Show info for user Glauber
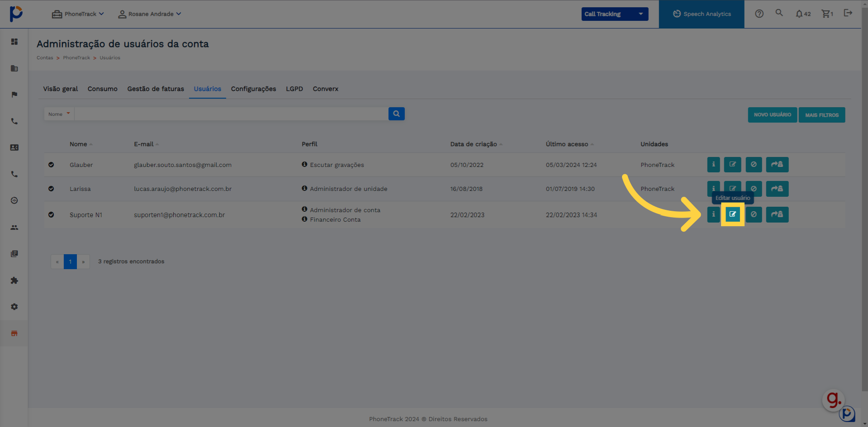This screenshot has height=427, width=868. pos(713,165)
